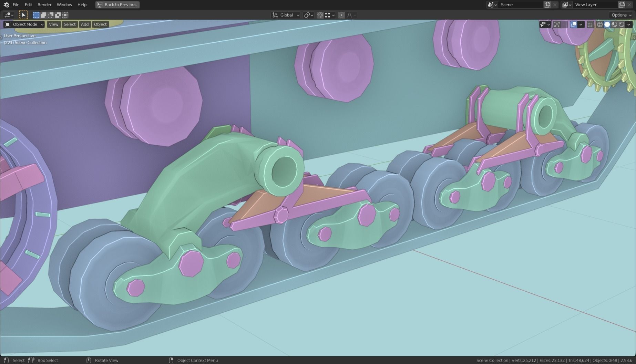Image resolution: width=636 pixels, height=364 pixels.
Task: Click the Box Select mouse hint icon
Action: tap(31, 360)
